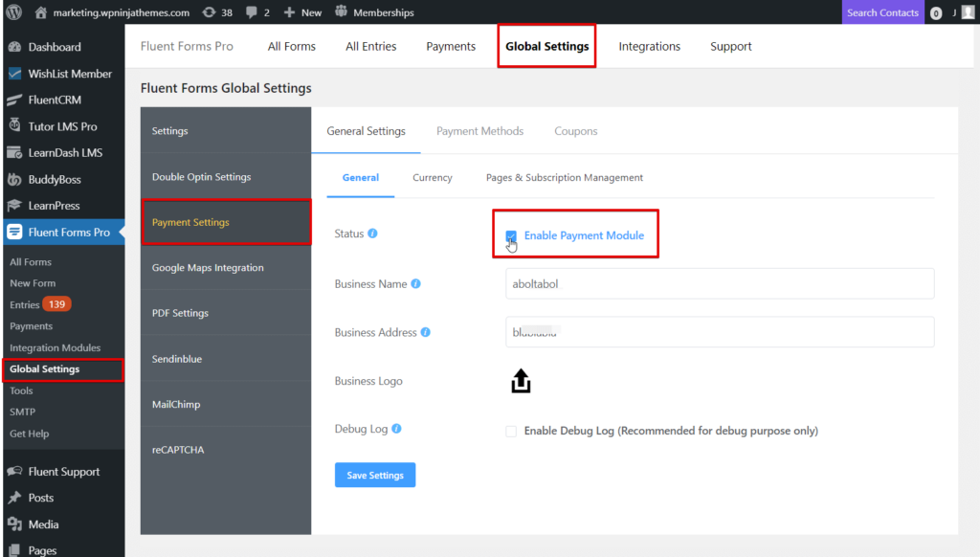Screen dimensions: 980x557
Task: Click the notification counter icon in admin bar
Action: (936, 13)
